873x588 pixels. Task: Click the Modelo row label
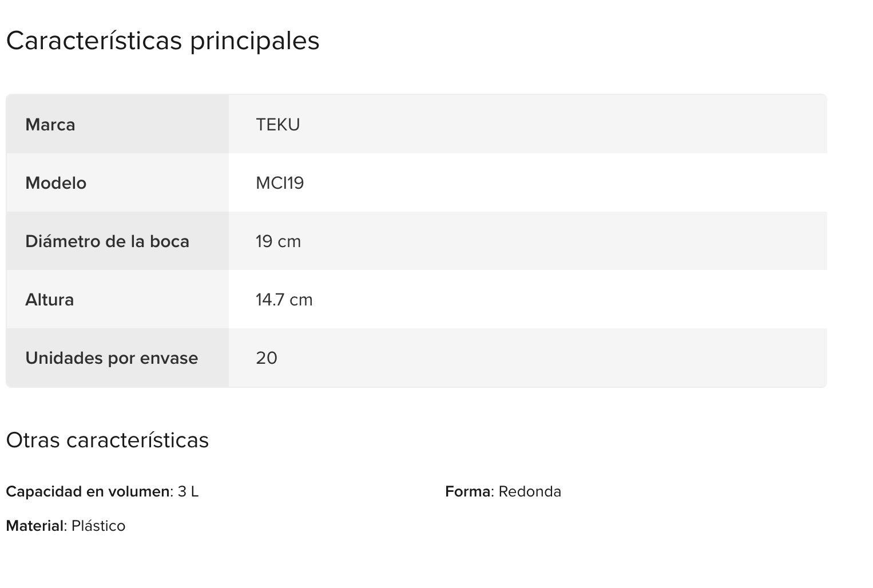pyautogui.click(x=56, y=183)
